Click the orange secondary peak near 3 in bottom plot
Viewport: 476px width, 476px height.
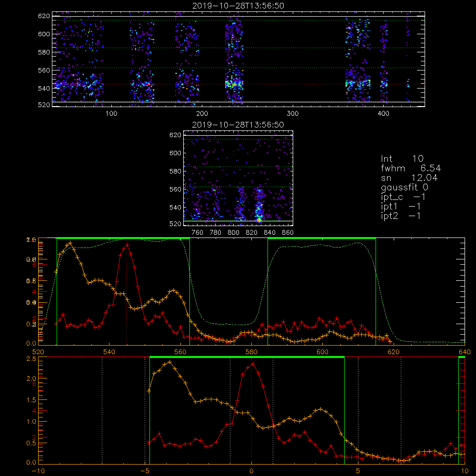tap(320, 409)
